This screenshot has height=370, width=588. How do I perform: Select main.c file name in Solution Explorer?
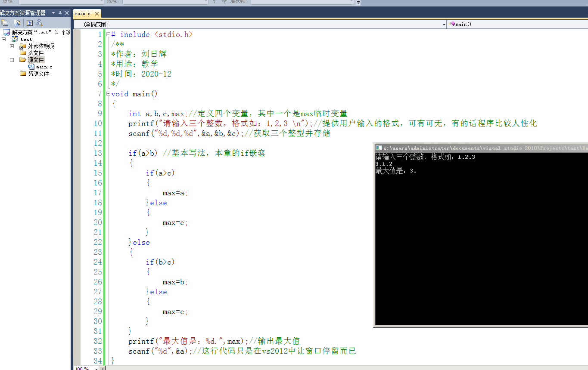tap(44, 67)
